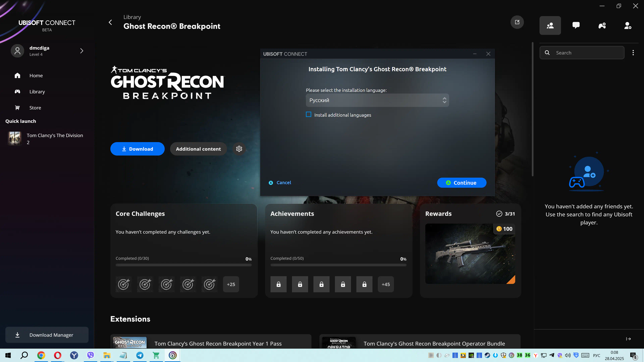This screenshot has height=362, width=644.
Task: Click the Core Challenges heading
Action: click(140, 214)
